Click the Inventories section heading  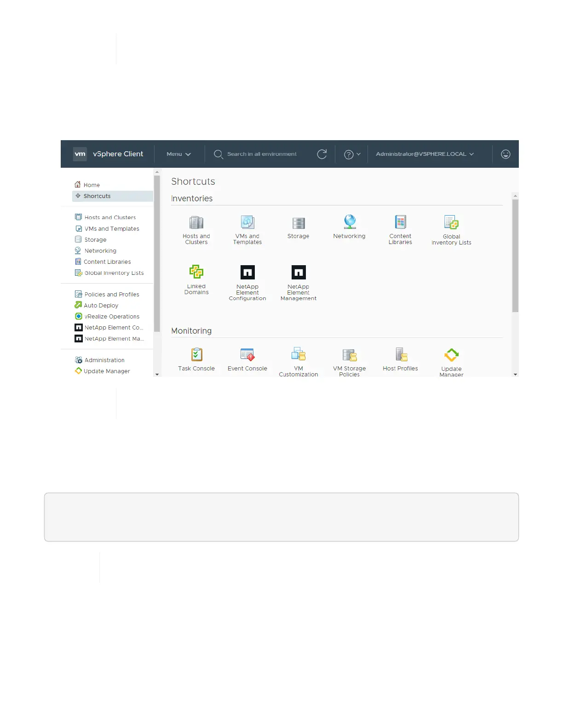192,199
